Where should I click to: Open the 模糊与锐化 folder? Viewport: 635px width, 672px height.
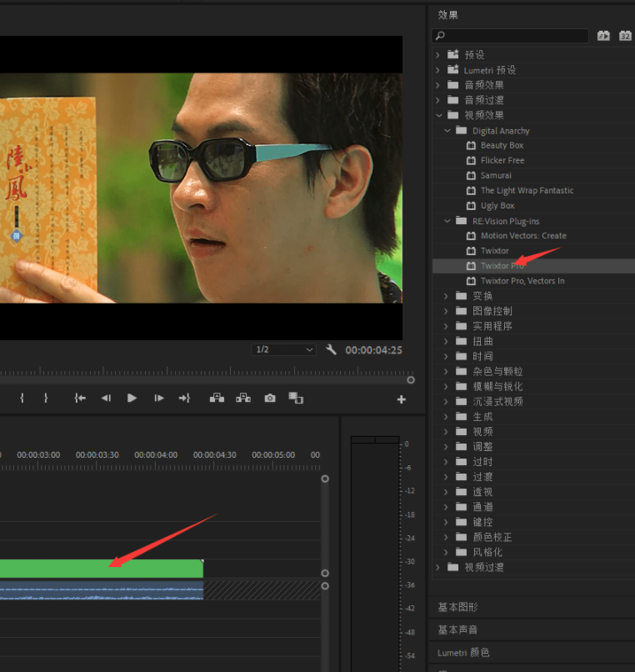click(x=497, y=387)
